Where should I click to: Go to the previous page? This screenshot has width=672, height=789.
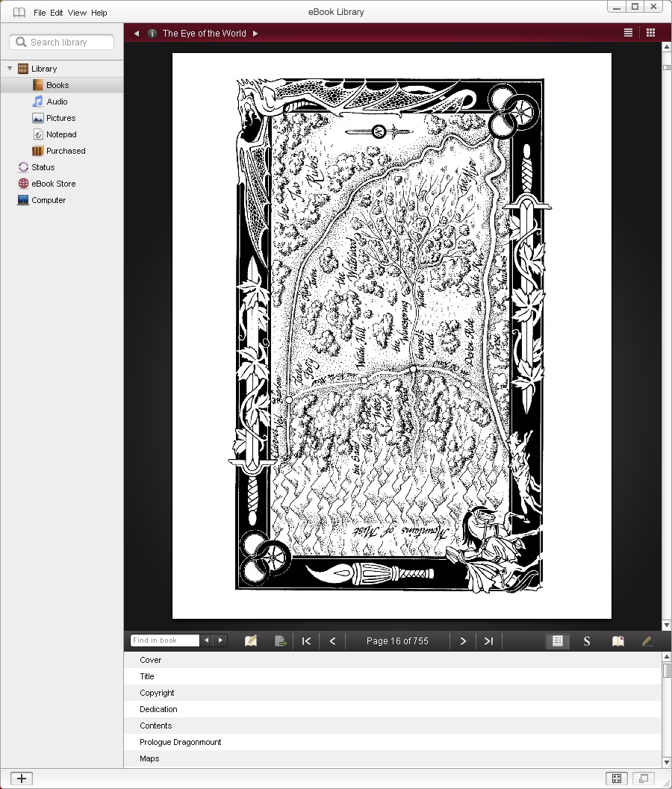(x=332, y=641)
